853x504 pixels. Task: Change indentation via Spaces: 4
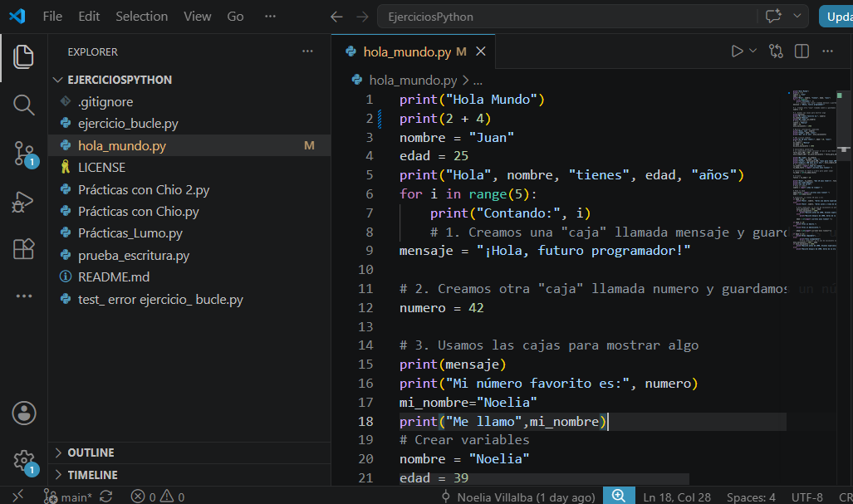751,497
